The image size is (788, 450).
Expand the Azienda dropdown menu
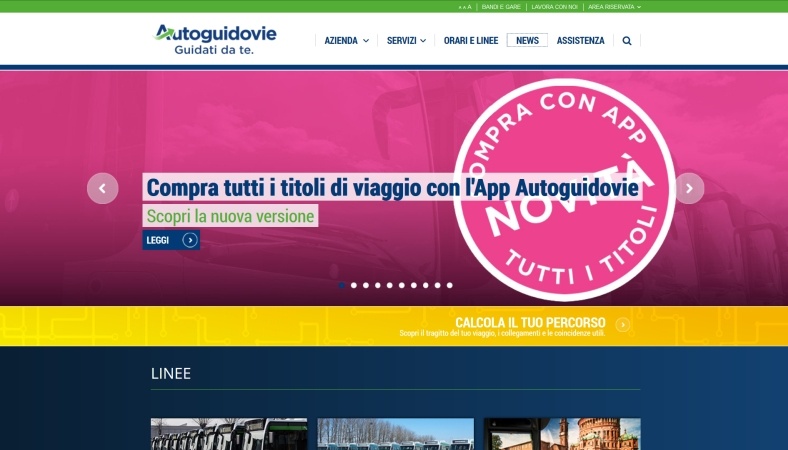(x=346, y=41)
